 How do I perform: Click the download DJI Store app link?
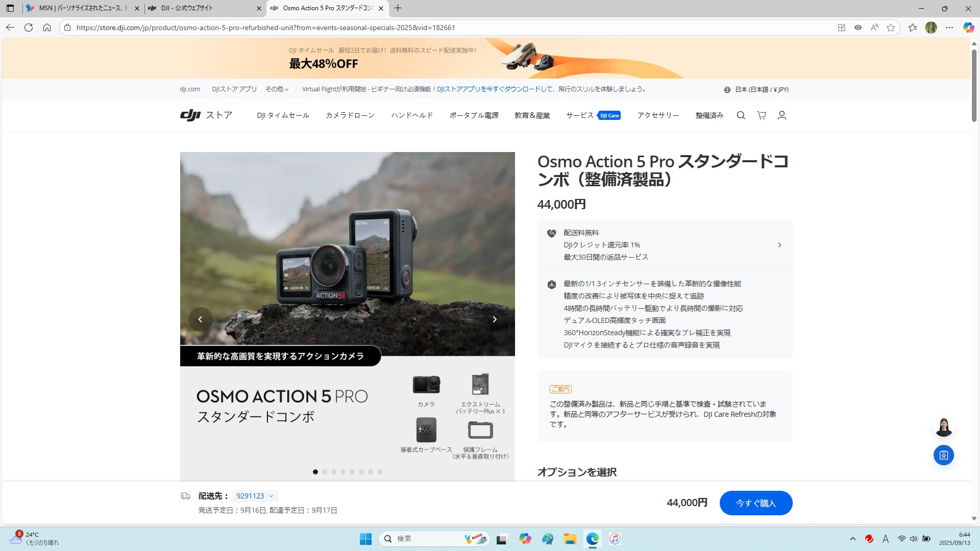(495, 89)
